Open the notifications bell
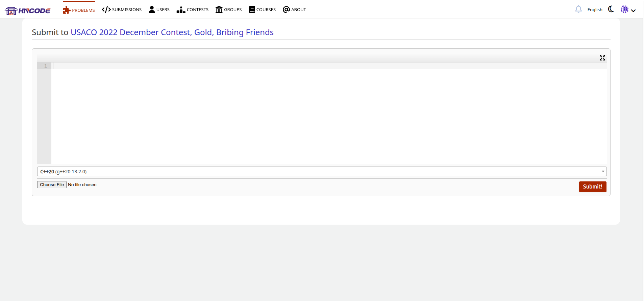The height and width of the screenshot is (301, 644). click(x=578, y=9)
